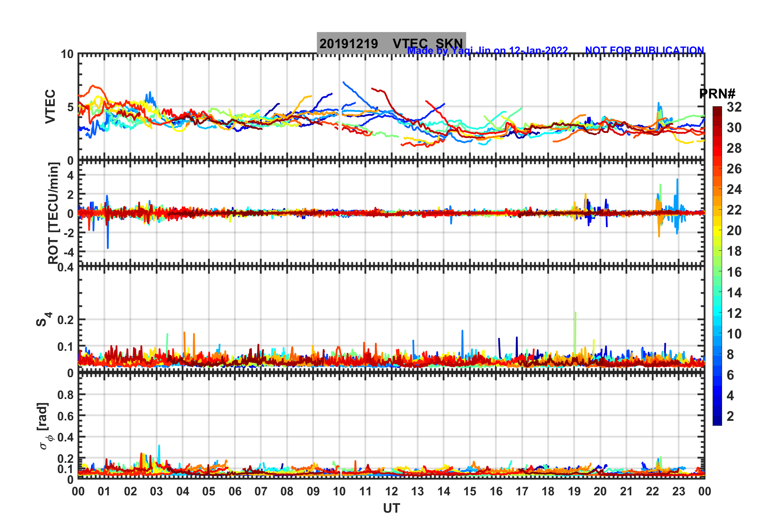Viewport: 783px width, 532px height.
Task: Click the "2" tick on the PRN colorbar
Action: 730,416
